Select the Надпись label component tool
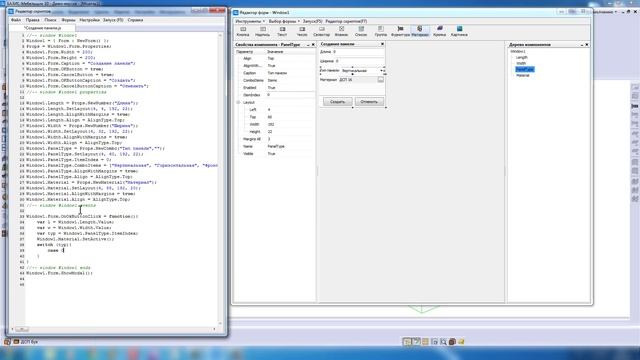Screen dimensions: 640x360 pos(262,31)
